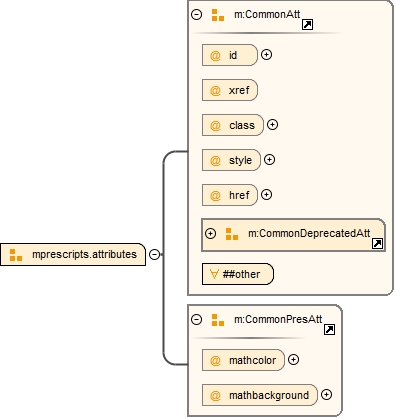Select the ##other wildcard attribute
The width and height of the screenshot is (395, 418).
[x=238, y=274]
